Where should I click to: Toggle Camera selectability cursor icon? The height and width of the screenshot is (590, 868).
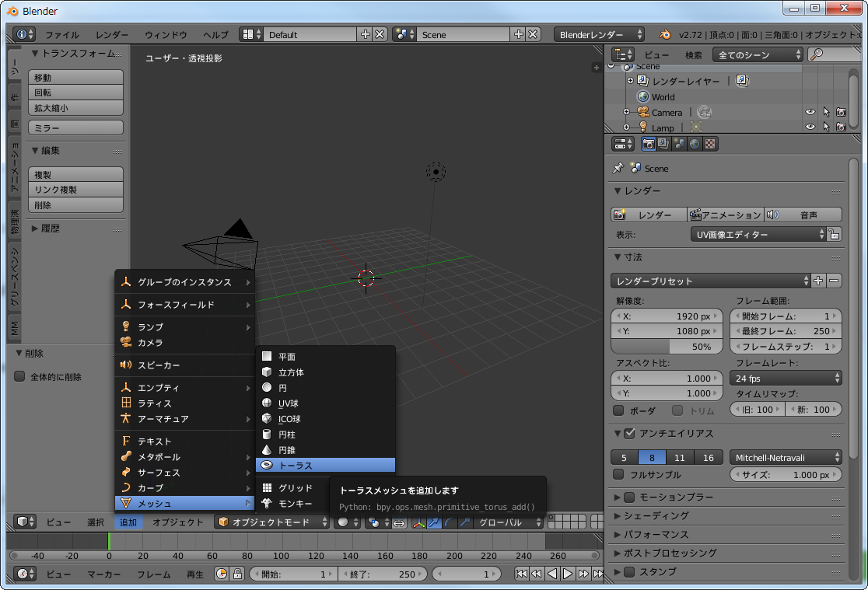click(x=826, y=112)
